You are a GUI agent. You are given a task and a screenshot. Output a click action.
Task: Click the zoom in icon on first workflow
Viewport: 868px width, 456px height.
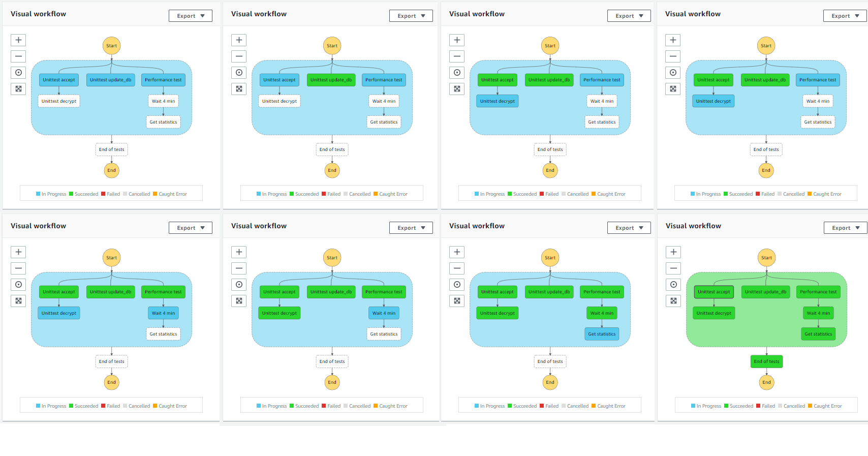tap(18, 40)
